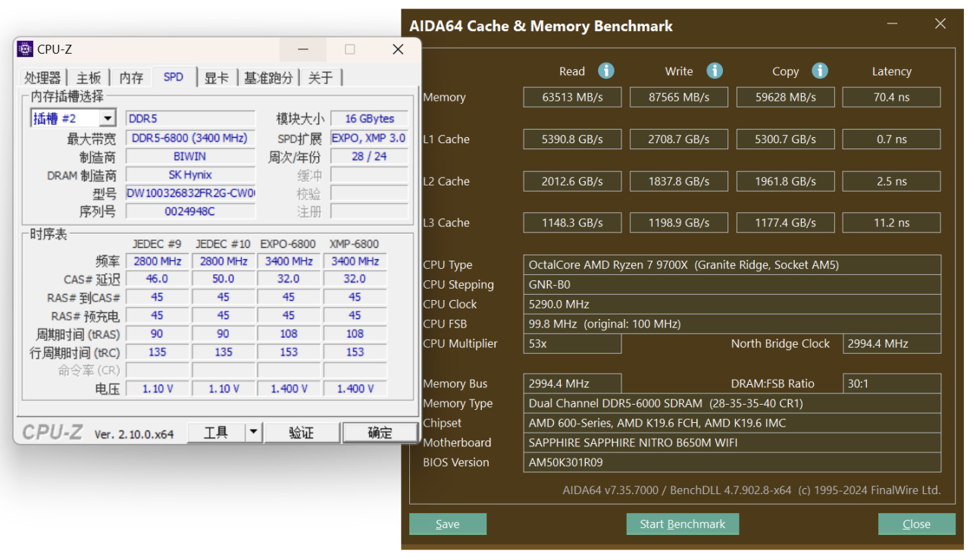Click L1 Cache latency 0.7 ns

(891, 139)
